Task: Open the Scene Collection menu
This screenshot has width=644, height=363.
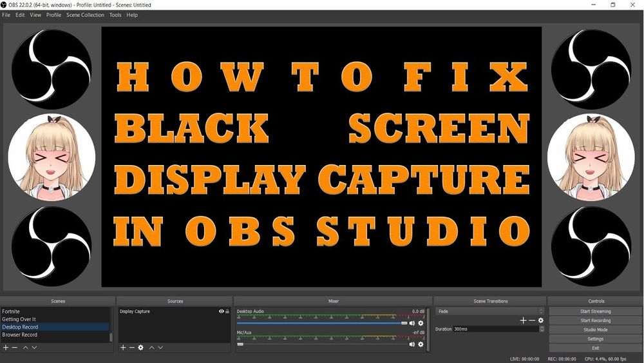Action: click(x=85, y=15)
